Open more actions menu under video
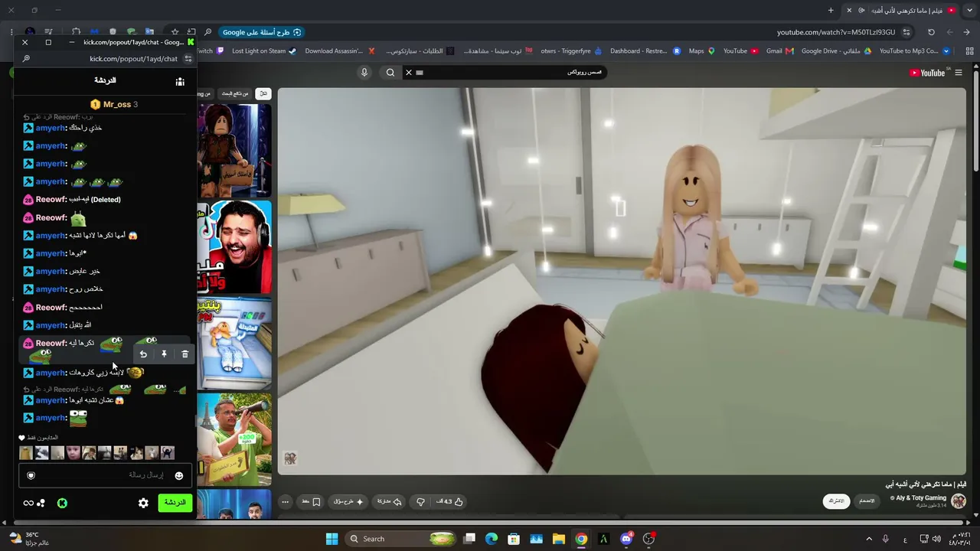This screenshot has width=980, height=551. (286, 501)
